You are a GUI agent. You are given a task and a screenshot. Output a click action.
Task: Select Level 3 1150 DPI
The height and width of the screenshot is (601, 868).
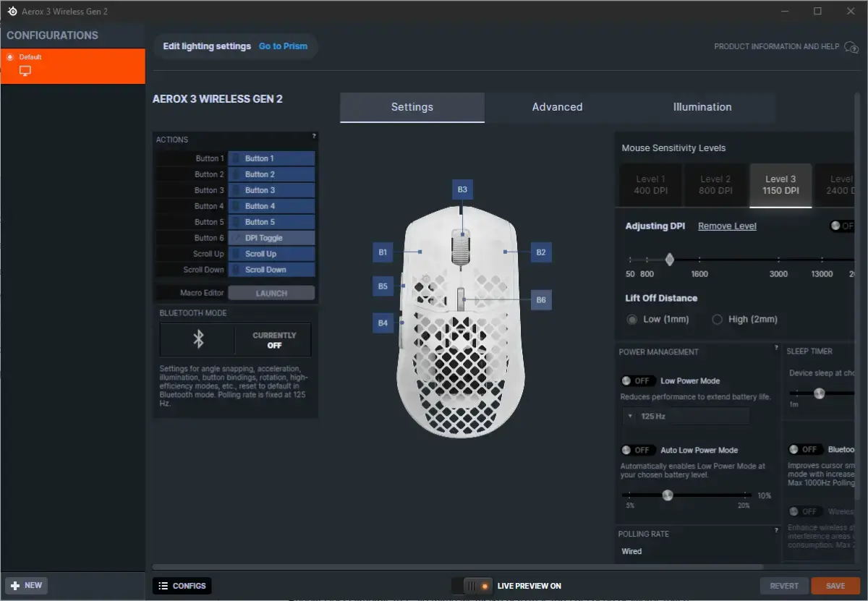(780, 185)
